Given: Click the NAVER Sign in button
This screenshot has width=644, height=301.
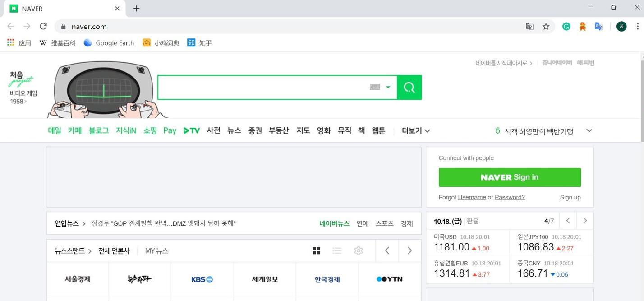Looking at the screenshot, I should [x=510, y=177].
